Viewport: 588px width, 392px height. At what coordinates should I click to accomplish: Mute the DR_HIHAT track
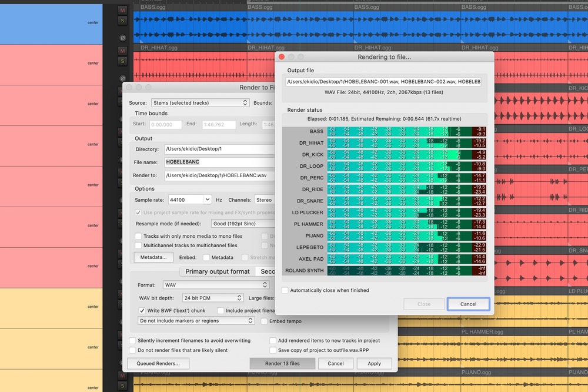point(123,51)
